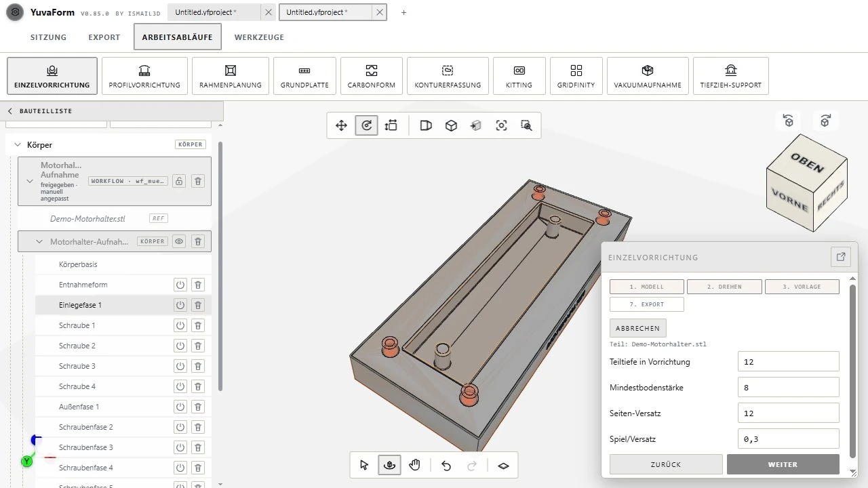Open the Kitting workflow
Screen dimensions: 868x488
coord(519,76)
